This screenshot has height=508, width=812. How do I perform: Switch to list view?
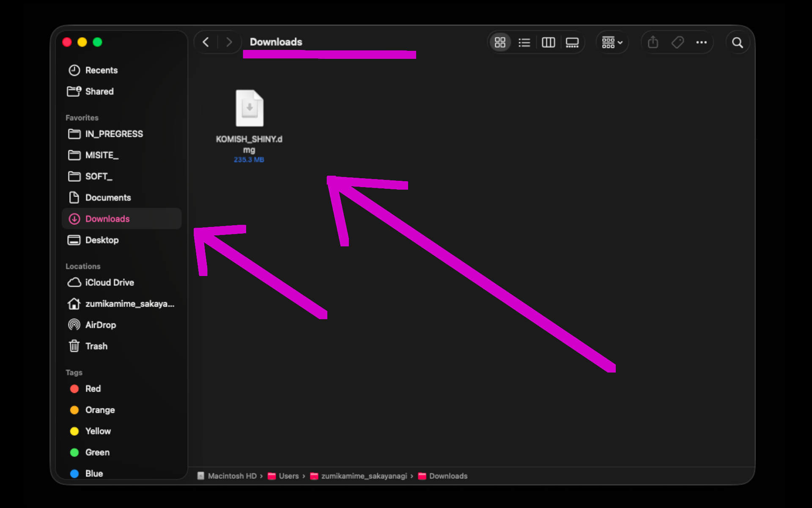(x=524, y=42)
